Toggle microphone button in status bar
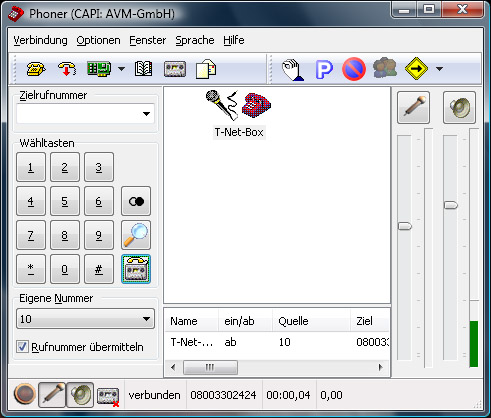Screen dimensions: 491x418 (52, 395)
